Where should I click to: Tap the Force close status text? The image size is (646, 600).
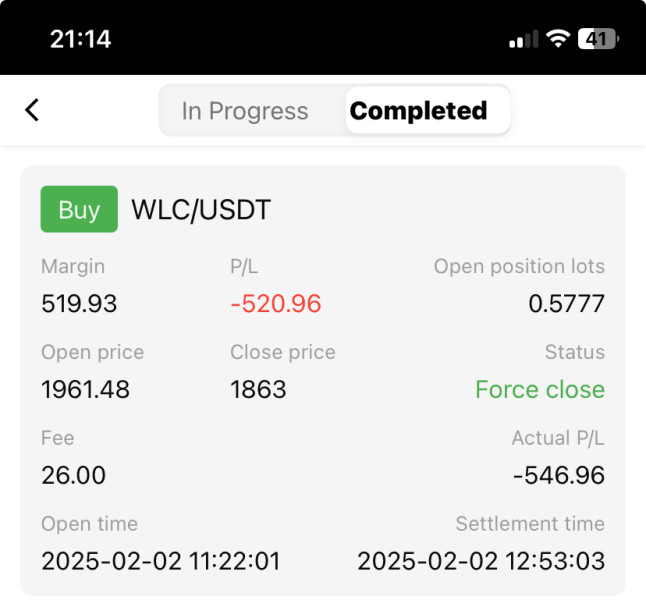click(540, 389)
